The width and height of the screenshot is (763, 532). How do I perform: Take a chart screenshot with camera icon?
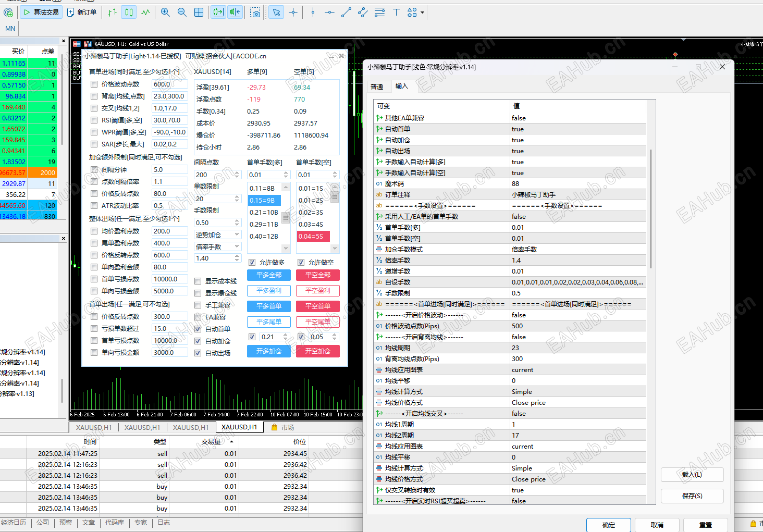255,12
